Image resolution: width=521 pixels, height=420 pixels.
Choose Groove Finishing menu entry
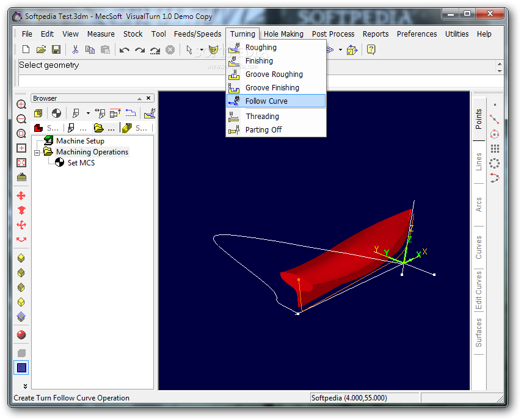[276, 88]
